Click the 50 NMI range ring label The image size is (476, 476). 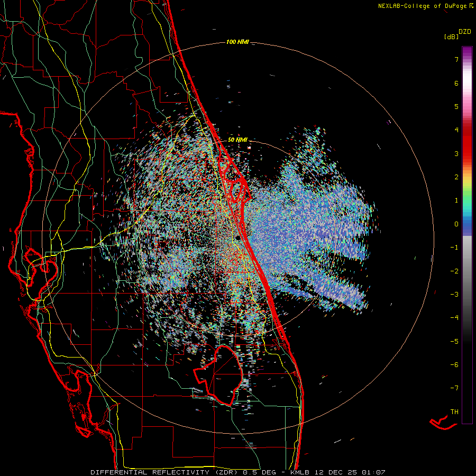[237, 140]
